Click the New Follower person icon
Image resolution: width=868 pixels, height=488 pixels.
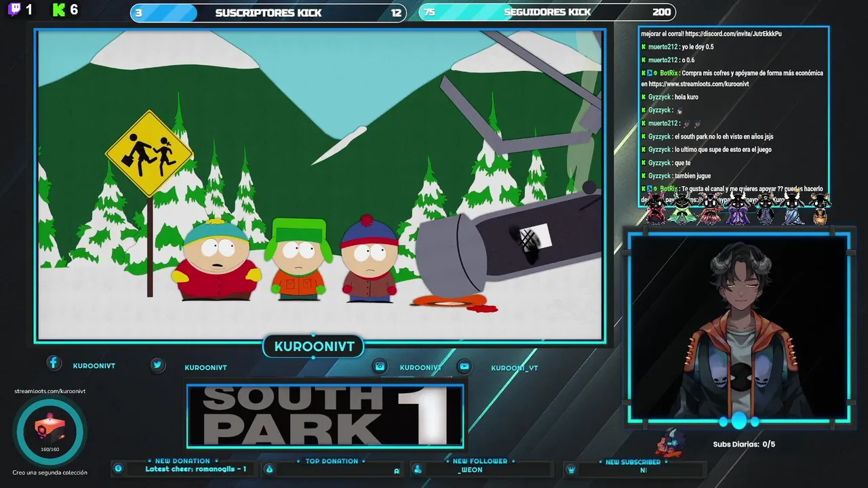coord(418,469)
